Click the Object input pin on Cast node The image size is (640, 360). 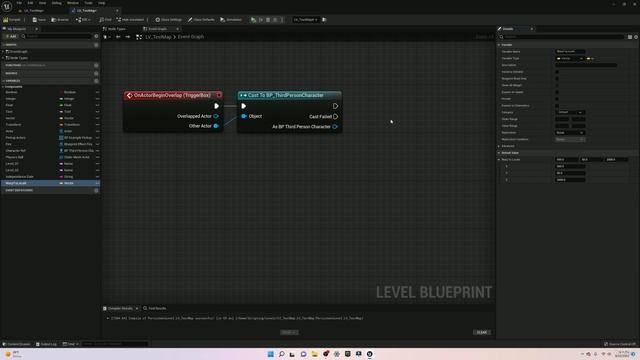[244, 116]
